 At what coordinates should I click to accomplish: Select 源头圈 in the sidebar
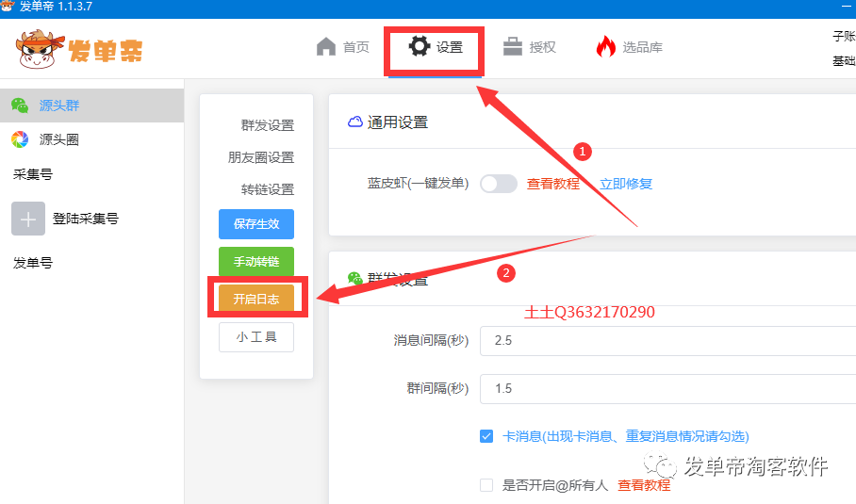(x=91, y=139)
